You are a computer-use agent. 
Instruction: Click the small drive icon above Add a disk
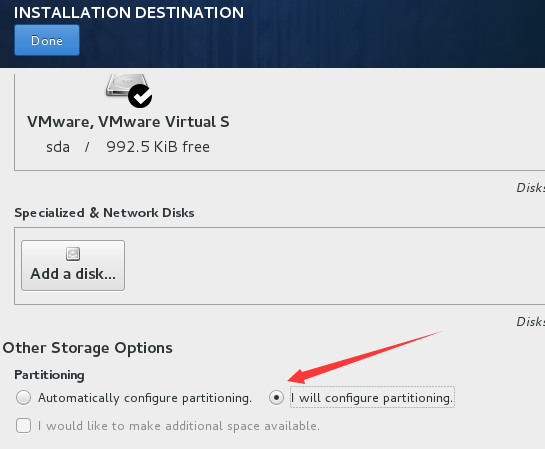73,254
